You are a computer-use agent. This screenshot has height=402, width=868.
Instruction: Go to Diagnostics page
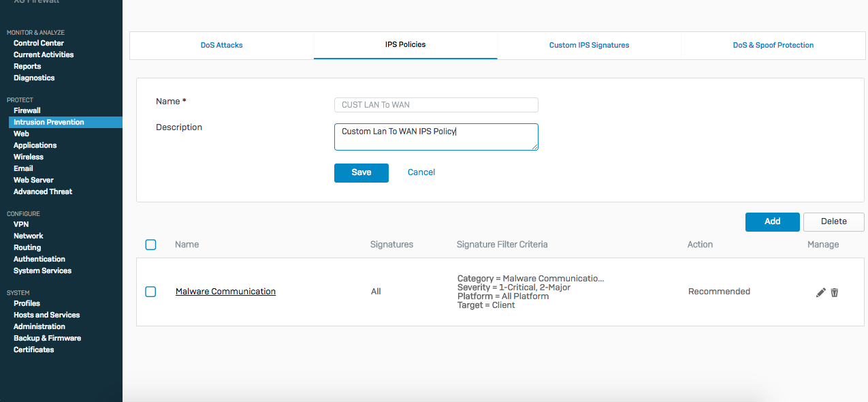[34, 78]
